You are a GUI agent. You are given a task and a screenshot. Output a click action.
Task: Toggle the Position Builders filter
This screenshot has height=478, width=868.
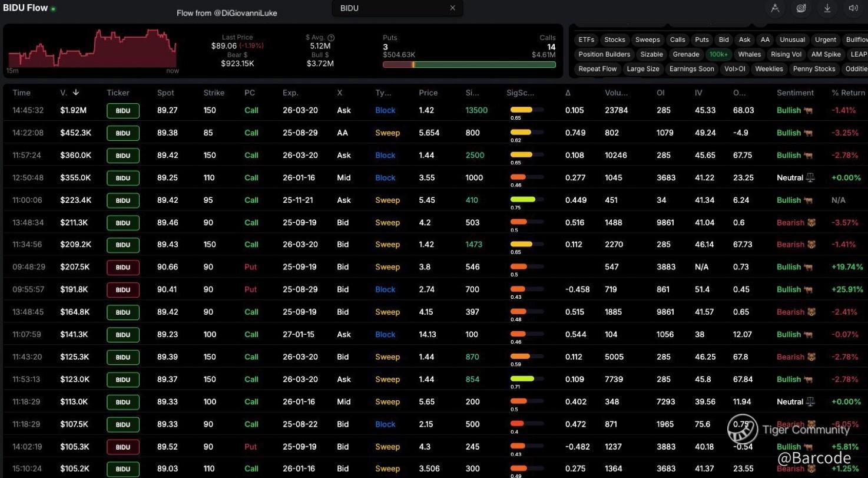[x=604, y=54]
